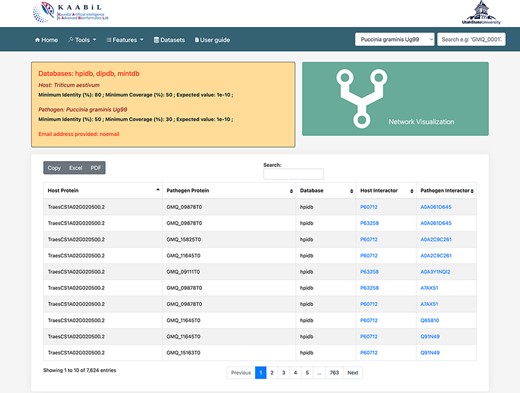Select page 1 in pagination
The image size is (520, 393).
261,373
